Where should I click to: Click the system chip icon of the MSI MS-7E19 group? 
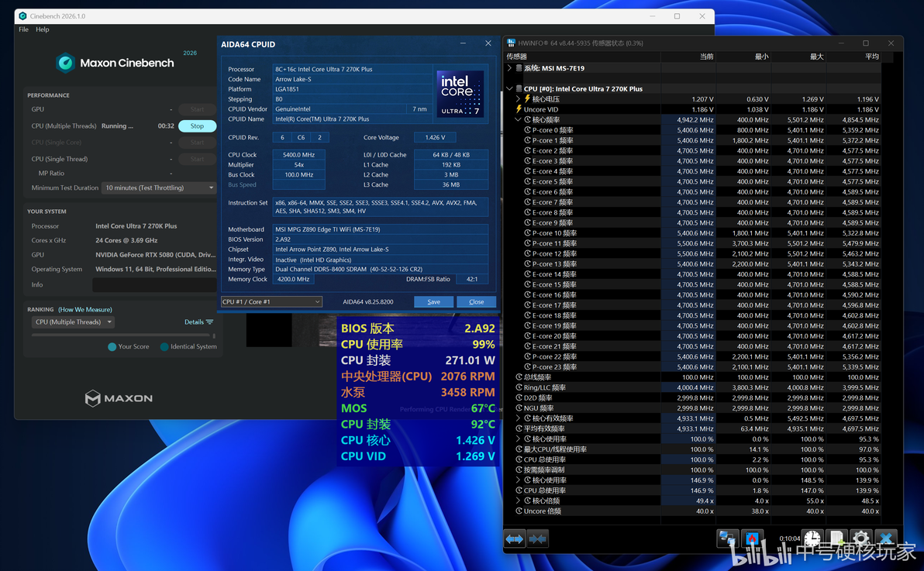coord(519,68)
